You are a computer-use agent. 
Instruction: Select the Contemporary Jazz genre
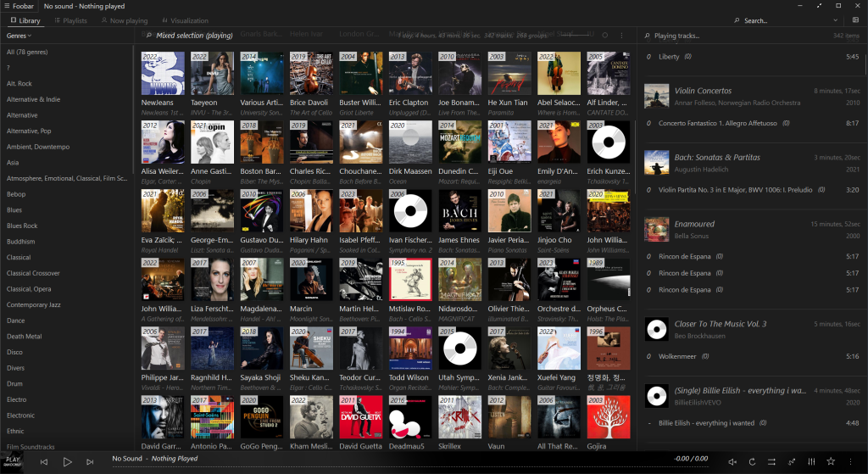coord(36,304)
